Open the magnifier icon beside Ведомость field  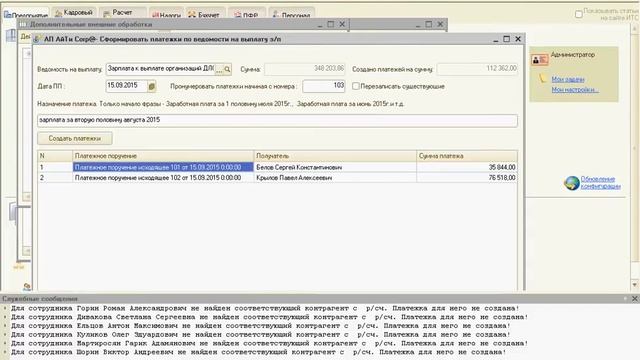[227, 69]
